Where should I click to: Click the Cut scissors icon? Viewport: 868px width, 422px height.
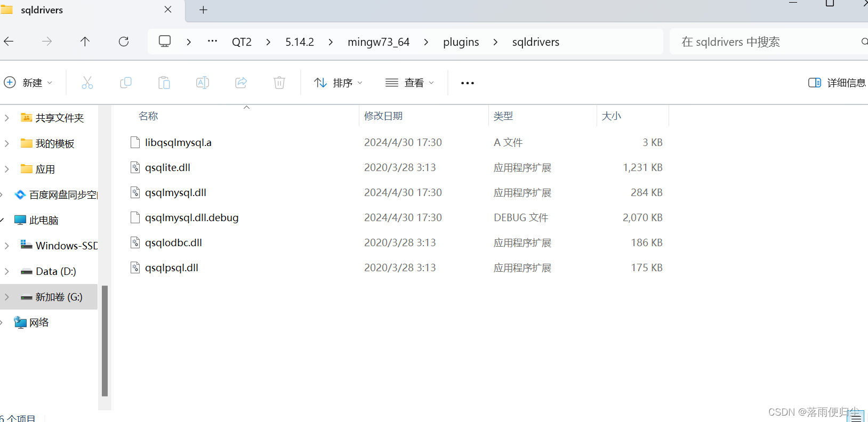coord(87,83)
